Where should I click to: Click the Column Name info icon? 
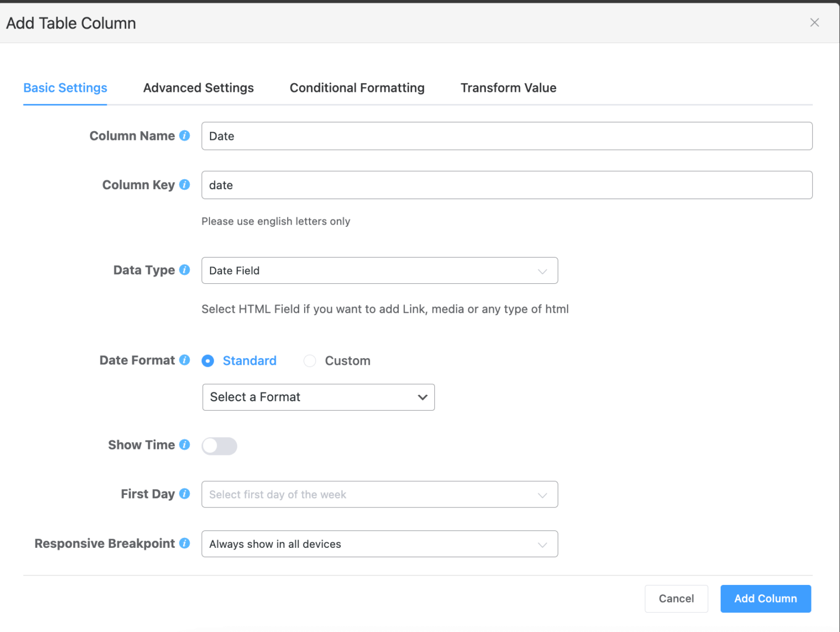[x=184, y=136]
